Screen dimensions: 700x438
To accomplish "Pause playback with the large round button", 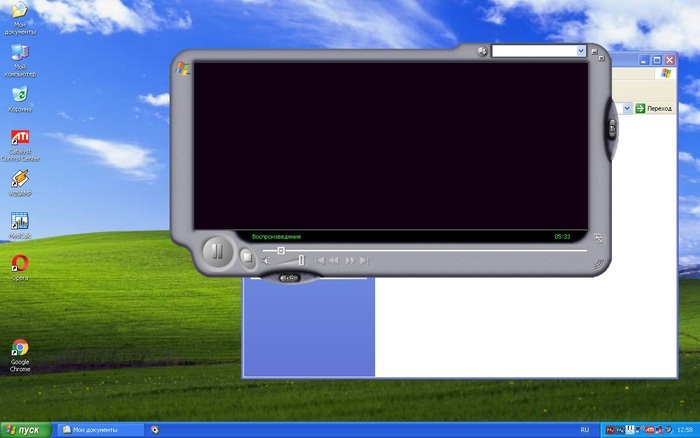I will click(x=217, y=252).
